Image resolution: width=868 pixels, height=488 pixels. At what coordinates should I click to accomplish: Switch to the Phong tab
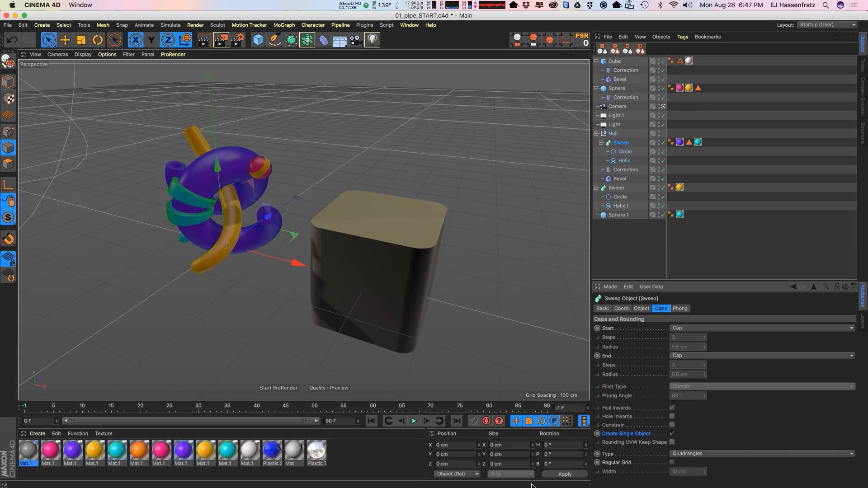[x=679, y=309]
